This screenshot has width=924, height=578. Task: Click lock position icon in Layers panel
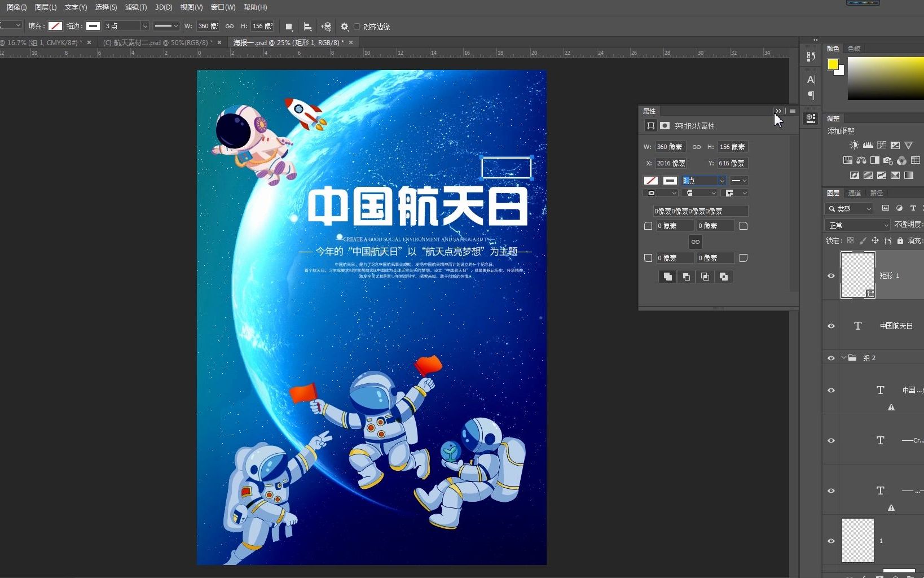pos(875,240)
